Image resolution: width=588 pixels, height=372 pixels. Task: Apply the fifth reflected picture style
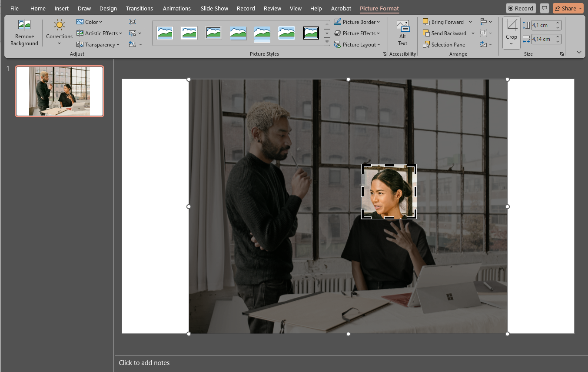click(262, 34)
